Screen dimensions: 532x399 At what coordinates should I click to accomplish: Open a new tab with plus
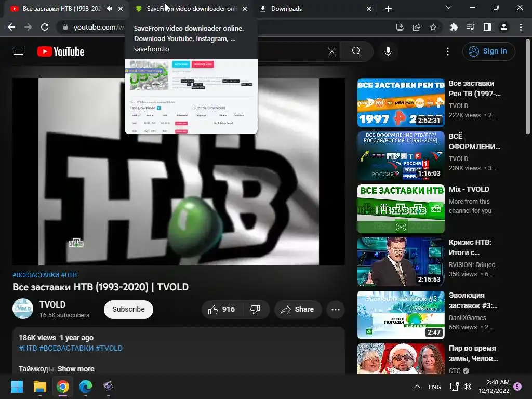[x=389, y=9]
